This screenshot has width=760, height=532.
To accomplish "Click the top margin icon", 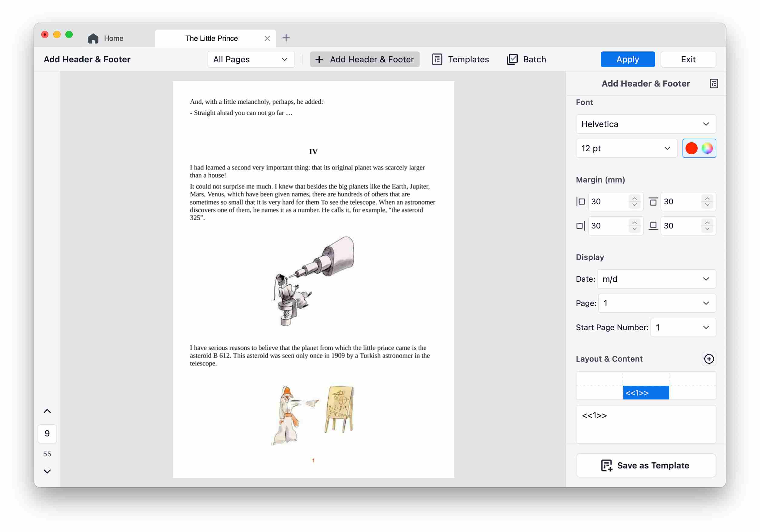I will [653, 201].
